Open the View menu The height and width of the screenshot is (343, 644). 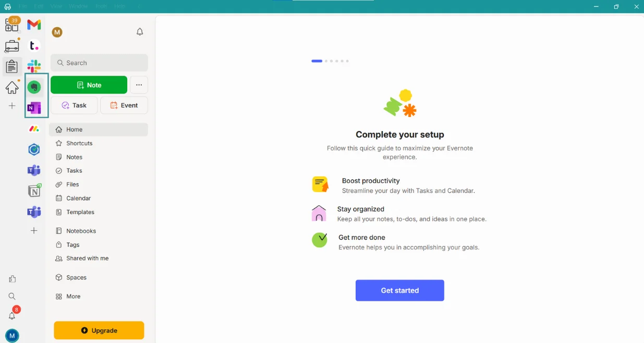click(x=56, y=6)
